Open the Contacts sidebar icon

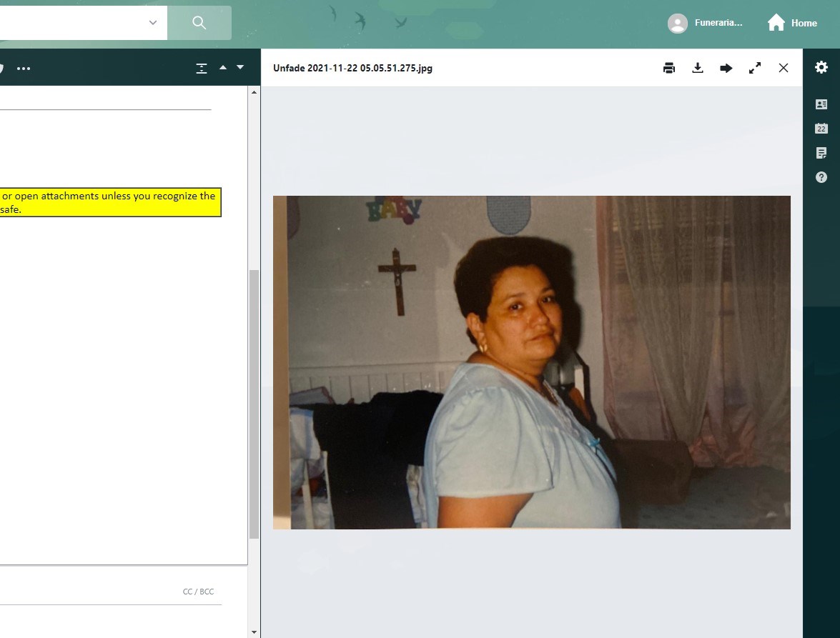[821, 104]
